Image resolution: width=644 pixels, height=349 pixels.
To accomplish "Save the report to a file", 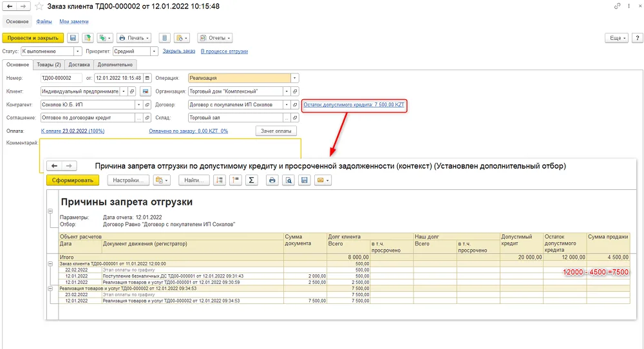I will [x=305, y=180].
